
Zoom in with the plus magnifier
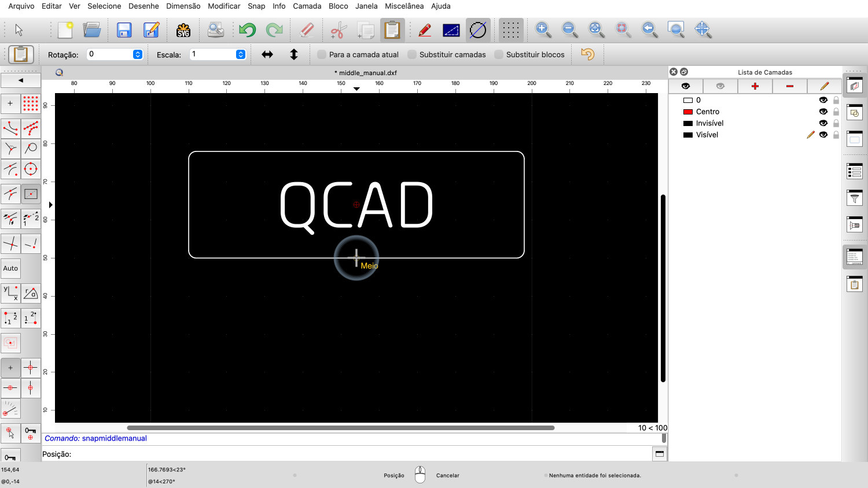pos(543,29)
